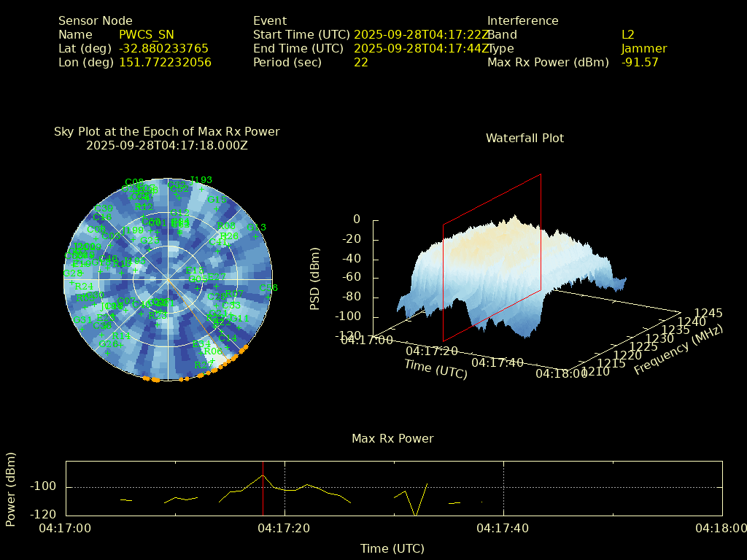
Task: Click the L2 band value
Action: (627, 34)
